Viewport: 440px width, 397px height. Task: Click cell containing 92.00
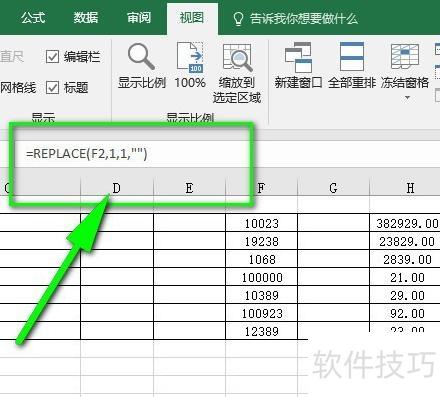pyautogui.click(x=405, y=313)
